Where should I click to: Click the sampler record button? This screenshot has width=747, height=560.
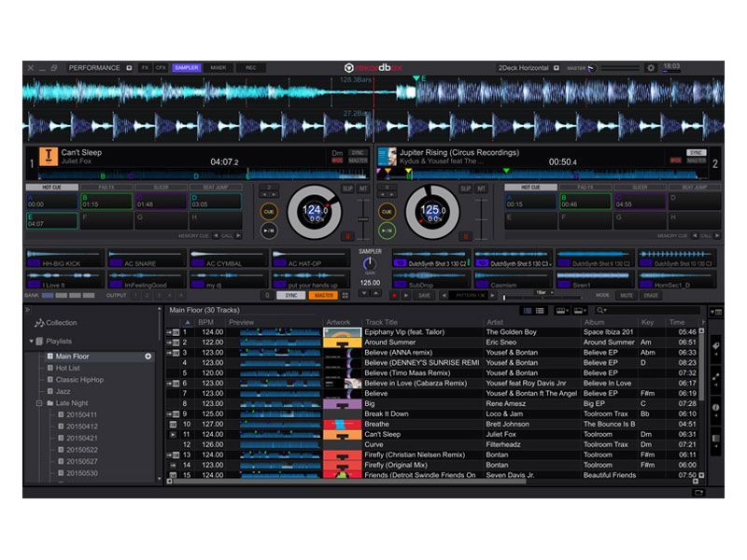point(394,295)
